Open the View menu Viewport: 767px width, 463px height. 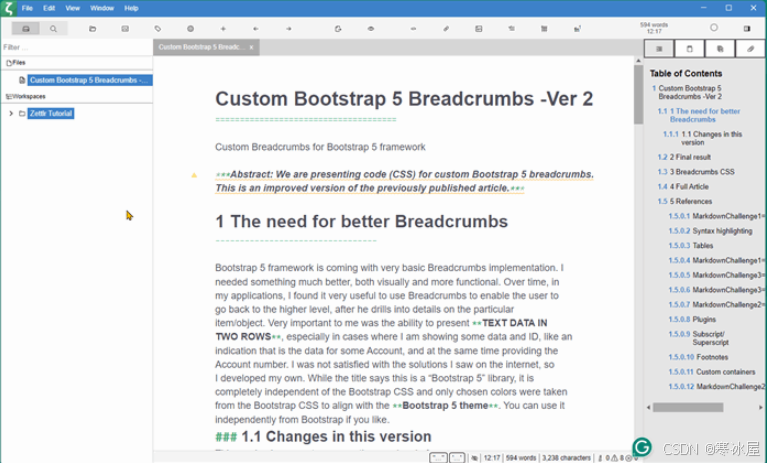click(72, 8)
